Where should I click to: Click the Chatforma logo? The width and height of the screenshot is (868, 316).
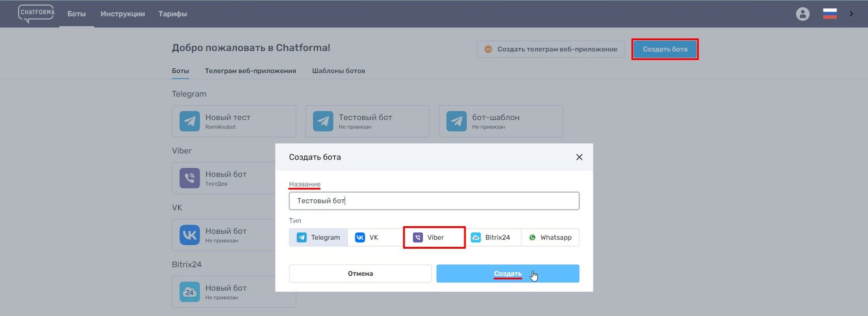pyautogui.click(x=36, y=13)
